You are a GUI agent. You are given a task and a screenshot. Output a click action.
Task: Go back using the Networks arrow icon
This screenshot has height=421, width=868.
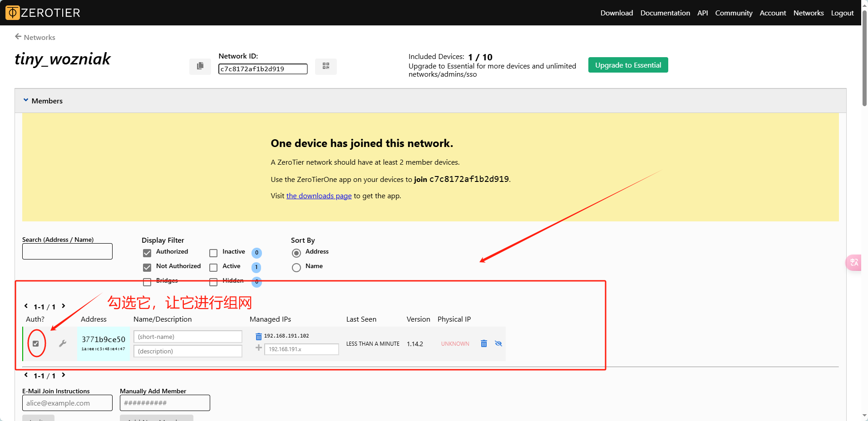[18, 36]
